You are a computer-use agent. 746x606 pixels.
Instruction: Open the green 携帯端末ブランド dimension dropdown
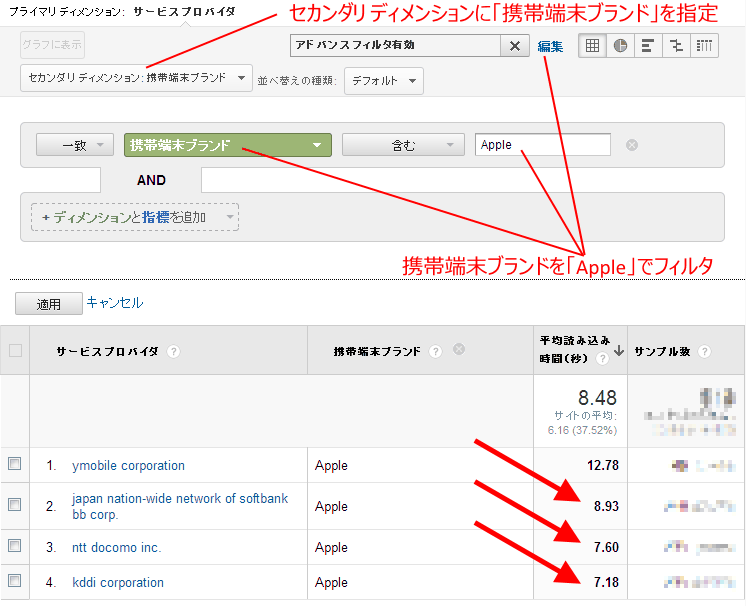(227, 145)
